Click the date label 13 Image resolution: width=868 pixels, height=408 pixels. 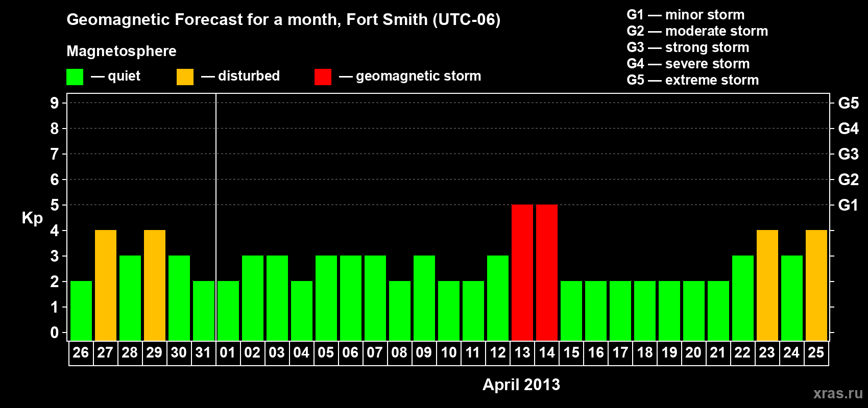click(x=522, y=352)
